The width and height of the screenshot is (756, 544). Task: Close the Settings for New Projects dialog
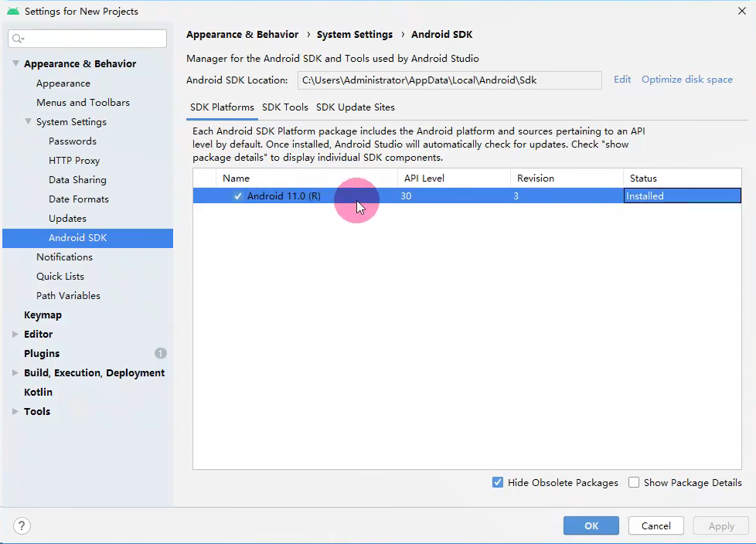click(742, 11)
